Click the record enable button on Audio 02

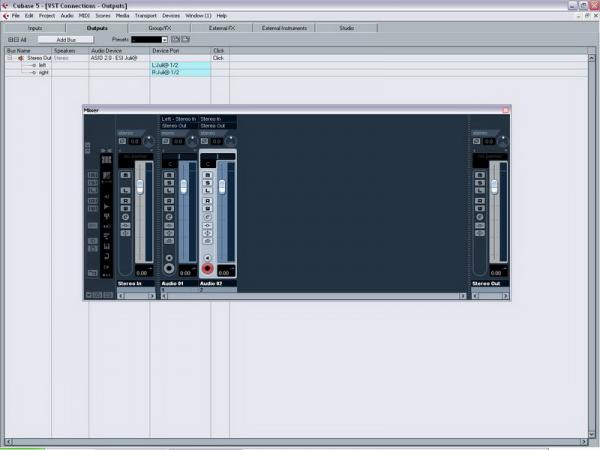(x=208, y=268)
